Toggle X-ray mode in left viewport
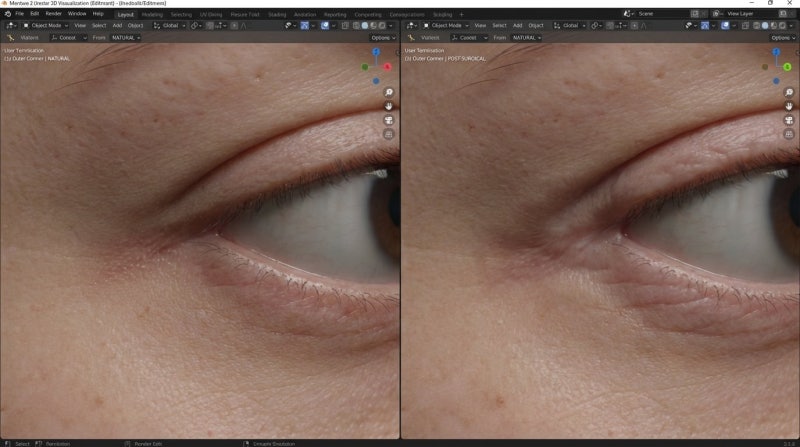Screen dimensions: 800x447 pos(345,26)
